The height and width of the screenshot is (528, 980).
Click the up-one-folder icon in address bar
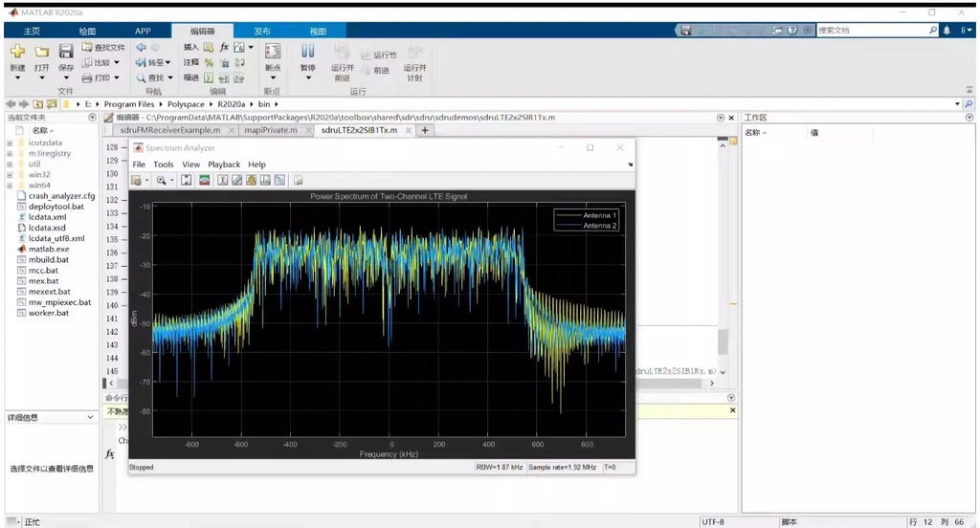tap(38, 104)
